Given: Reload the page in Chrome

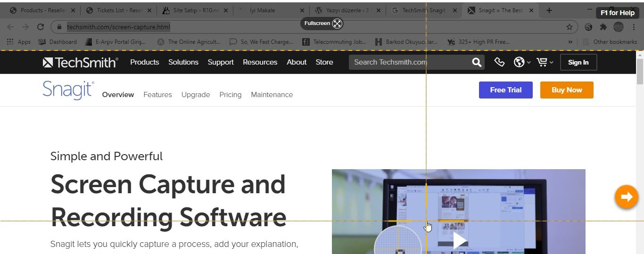Looking at the screenshot, I should (41, 27).
